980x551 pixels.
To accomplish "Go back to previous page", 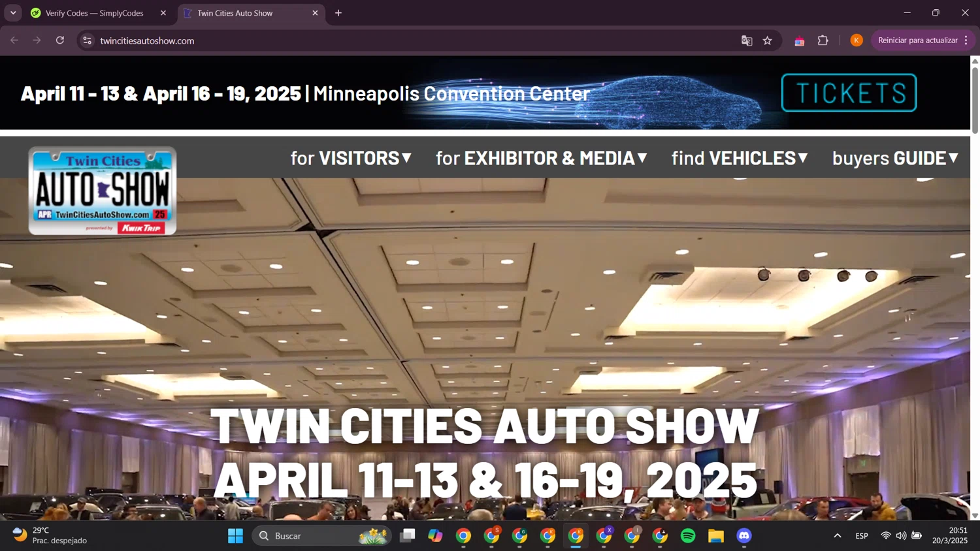I will pyautogui.click(x=14, y=40).
